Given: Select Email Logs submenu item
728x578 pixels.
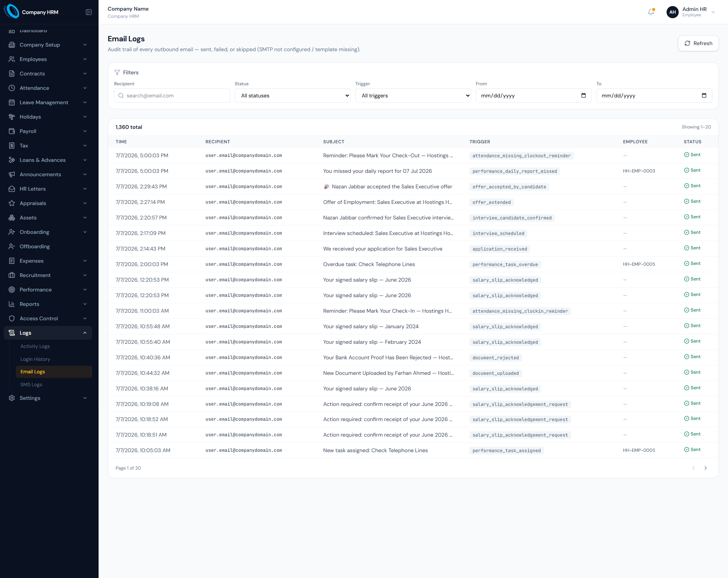Looking at the screenshot, I should tap(54, 372).
